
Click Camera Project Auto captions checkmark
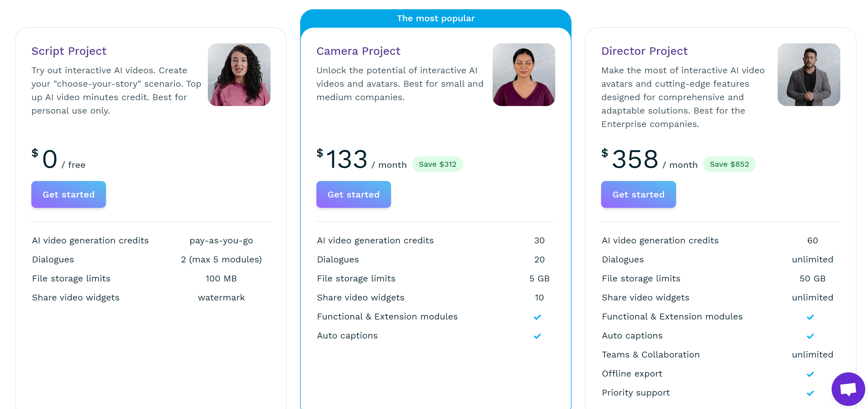click(537, 336)
